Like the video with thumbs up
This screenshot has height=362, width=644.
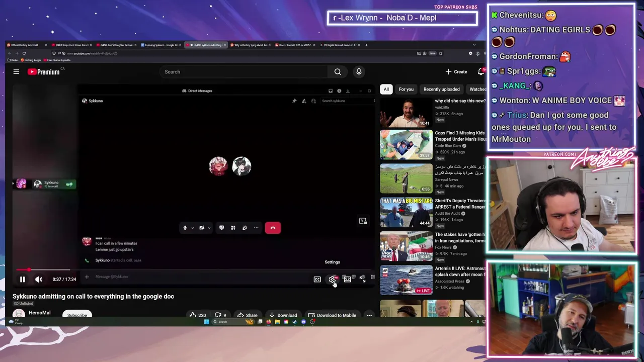tap(198, 315)
